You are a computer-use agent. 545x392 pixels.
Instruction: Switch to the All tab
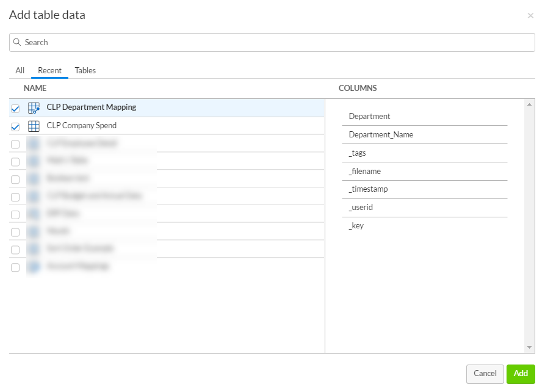coord(20,70)
